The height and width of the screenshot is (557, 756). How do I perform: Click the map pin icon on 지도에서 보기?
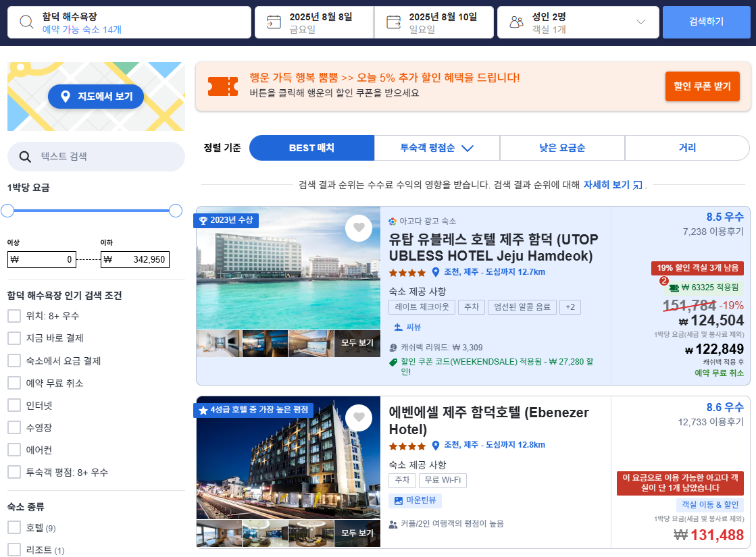pos(66,97)
